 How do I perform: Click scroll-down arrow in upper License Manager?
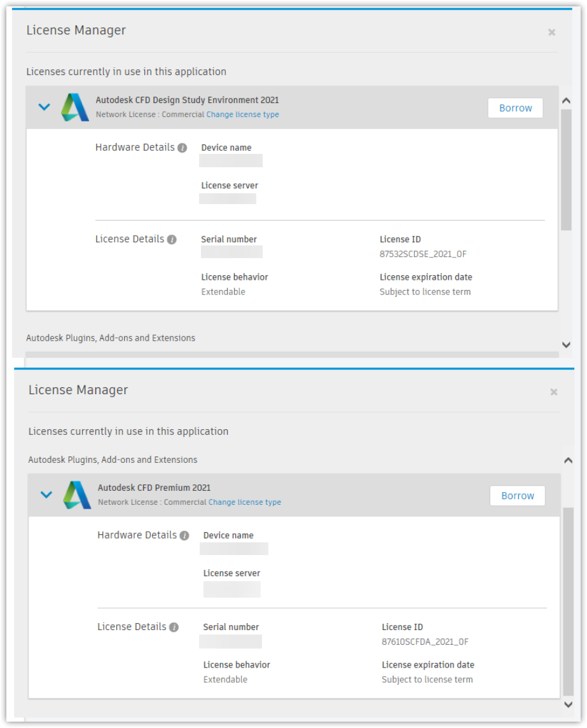[x=566, y=345]
